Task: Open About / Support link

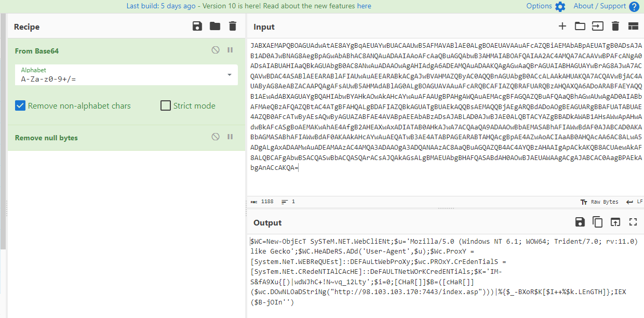Action: pyautogui.click(x=600, y=6)
